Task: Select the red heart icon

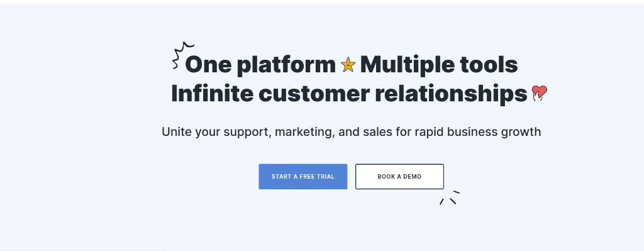Action: [539, 93]
